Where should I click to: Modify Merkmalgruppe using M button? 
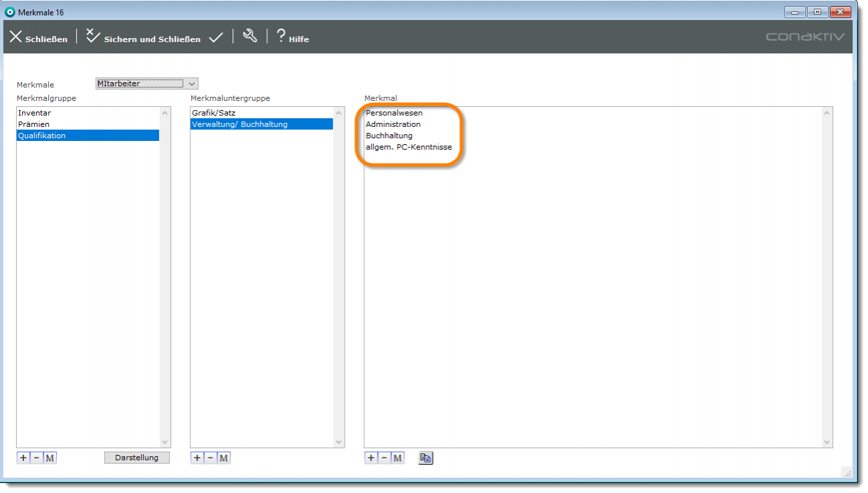click(x=49, y=458)
